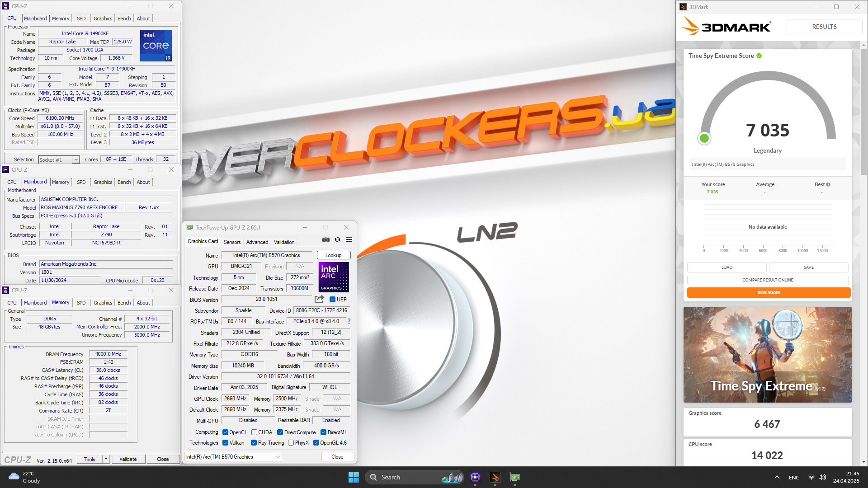The image size is (868, 488).
Task: Toggle the Vulkan checkbox
Action: (x=225, y=443)
